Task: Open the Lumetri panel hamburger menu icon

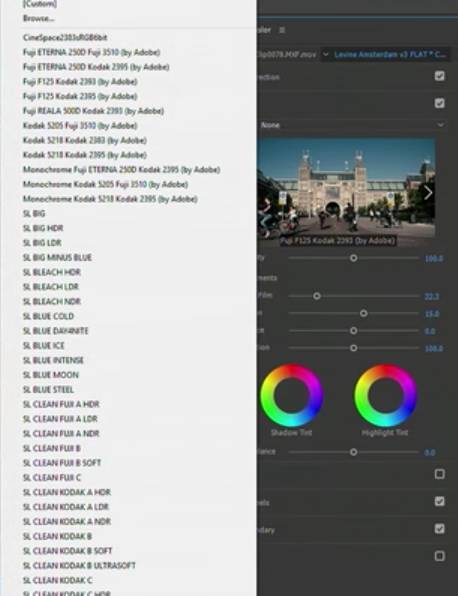Action: click(282, 30)
